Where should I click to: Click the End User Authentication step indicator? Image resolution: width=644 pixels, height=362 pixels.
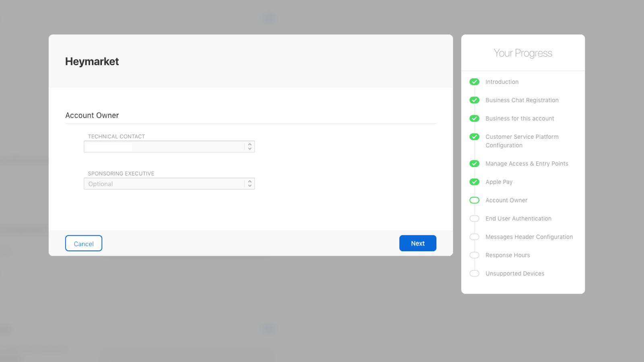[475, 218]
